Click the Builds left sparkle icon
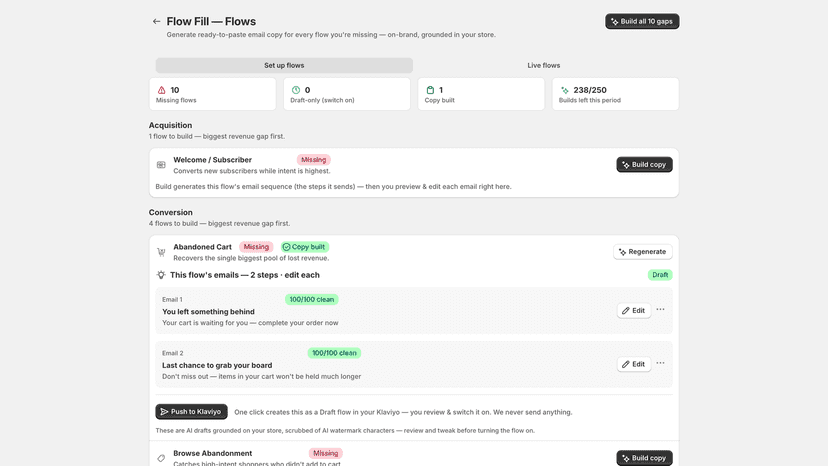The height and width of the screenshot is (466, 828). tap(564, 90)
